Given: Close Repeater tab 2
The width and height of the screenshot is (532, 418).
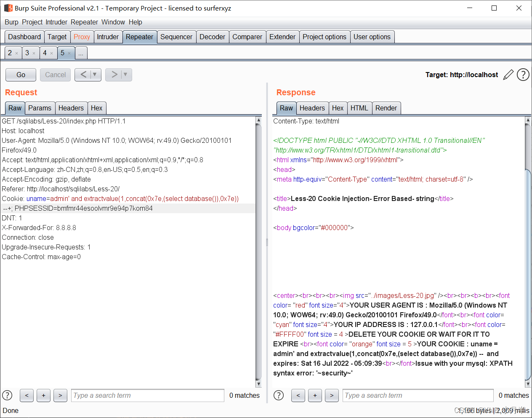Looking at the screenshot, I should point(16,53).
